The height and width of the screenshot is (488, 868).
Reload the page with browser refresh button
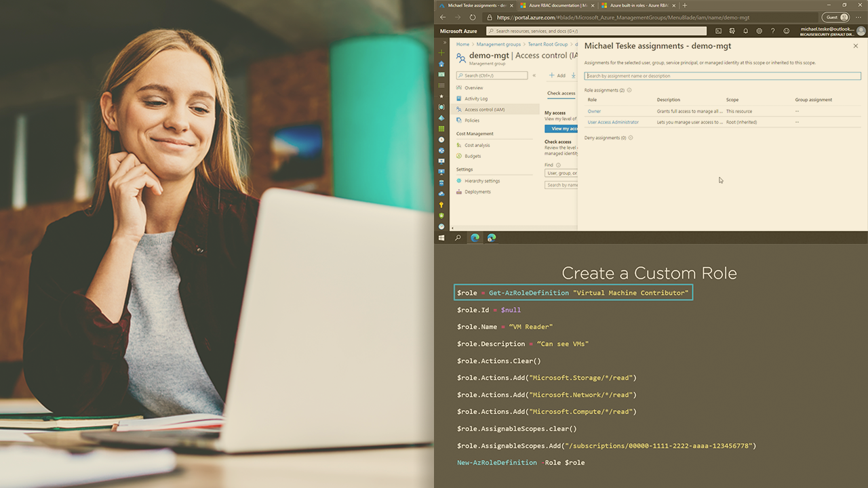[473, 18]
